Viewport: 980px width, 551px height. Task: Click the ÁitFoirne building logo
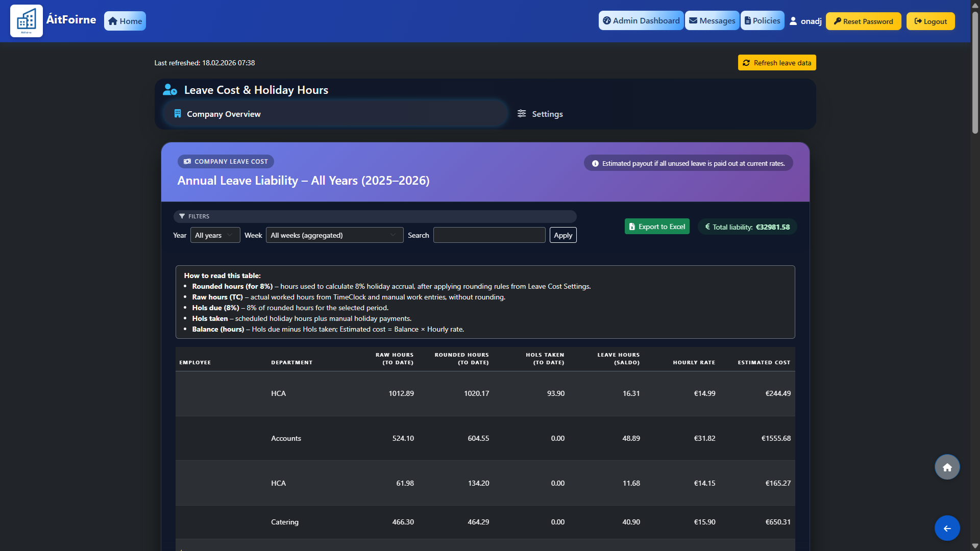[27, 21]
